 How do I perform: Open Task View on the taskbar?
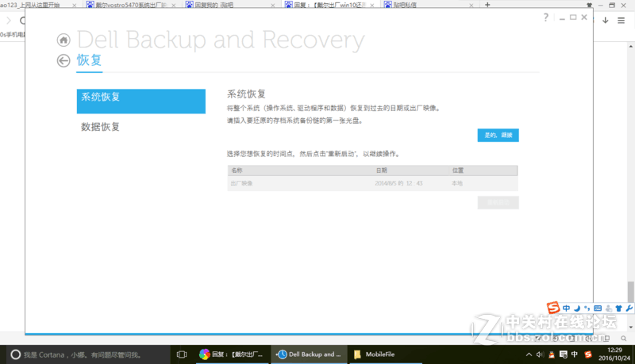pyautogui.click(x=182, y=354)
